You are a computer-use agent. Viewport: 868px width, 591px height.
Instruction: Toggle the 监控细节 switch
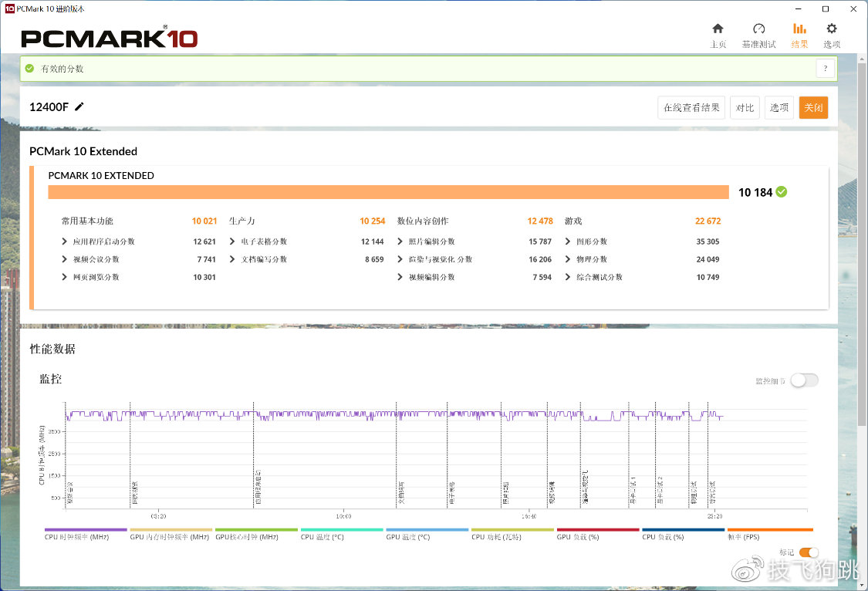point(804,380)
